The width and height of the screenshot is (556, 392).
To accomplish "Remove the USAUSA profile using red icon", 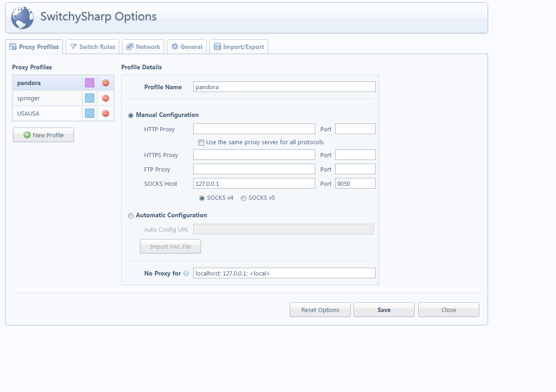I will (105, 114).
